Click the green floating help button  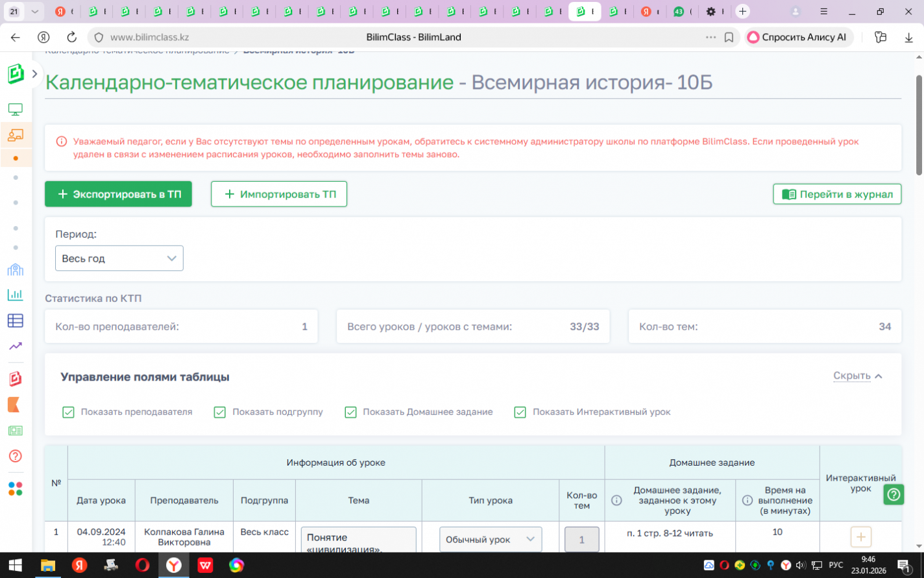pyautogui.click(x=894, y=495)
